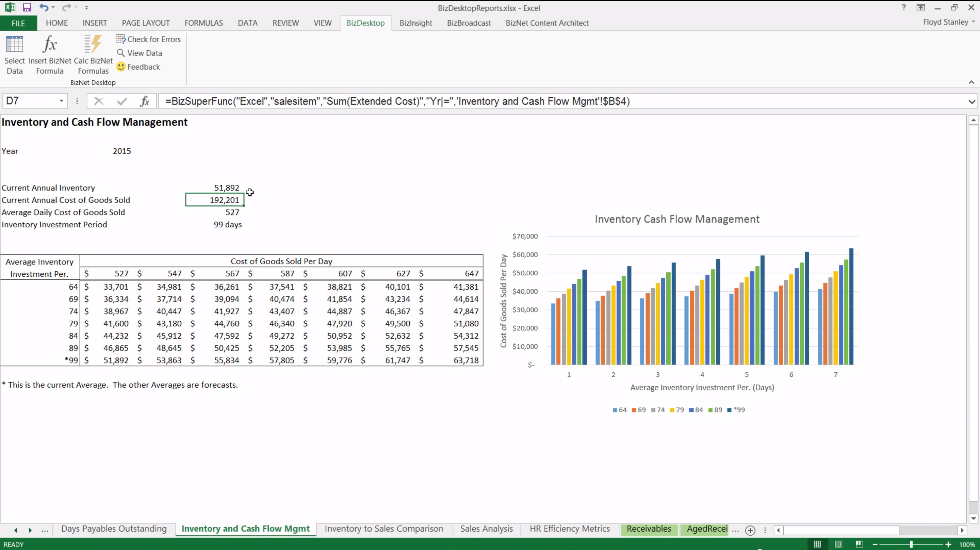Open View Data magnifier tool
980x550 pixels.
pos(120,53)
